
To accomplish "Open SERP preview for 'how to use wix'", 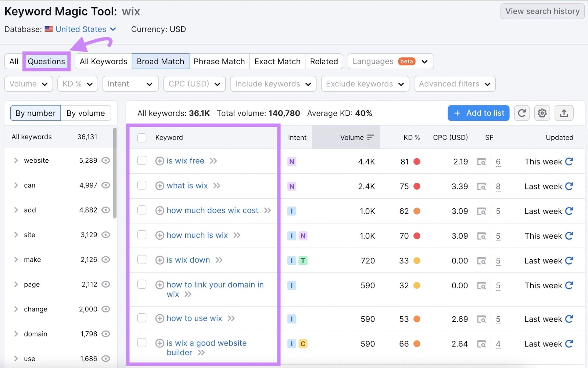I will point(481,319).
